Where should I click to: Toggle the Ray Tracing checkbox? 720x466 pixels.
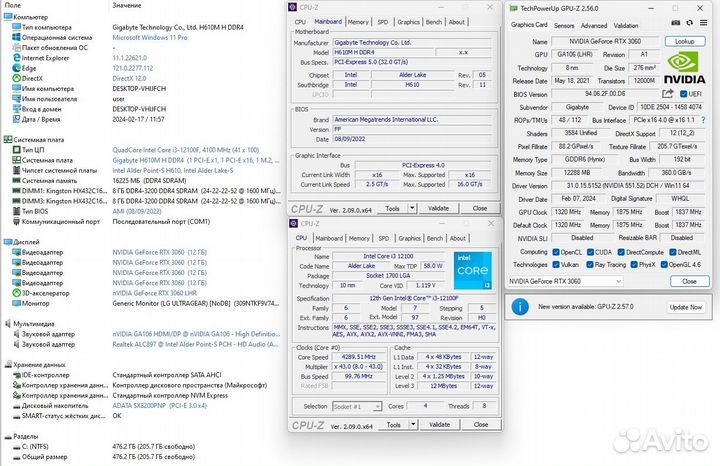(x=590, y=265)
